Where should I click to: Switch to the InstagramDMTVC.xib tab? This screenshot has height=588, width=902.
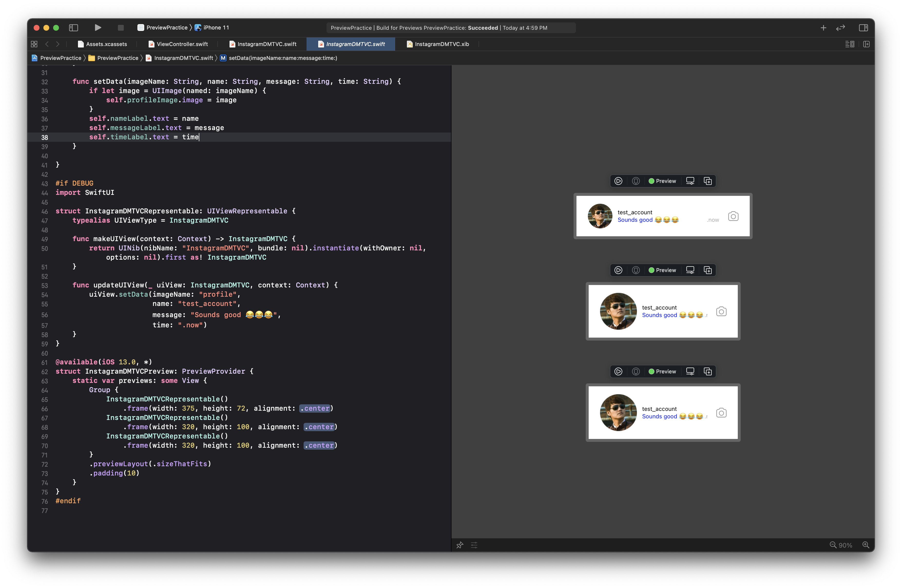click(441, 44)
